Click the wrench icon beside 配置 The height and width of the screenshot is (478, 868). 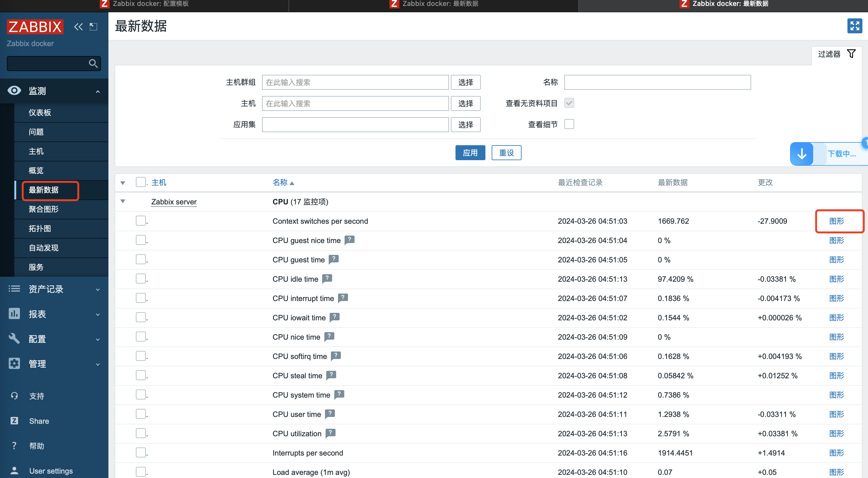coord(14,338)
